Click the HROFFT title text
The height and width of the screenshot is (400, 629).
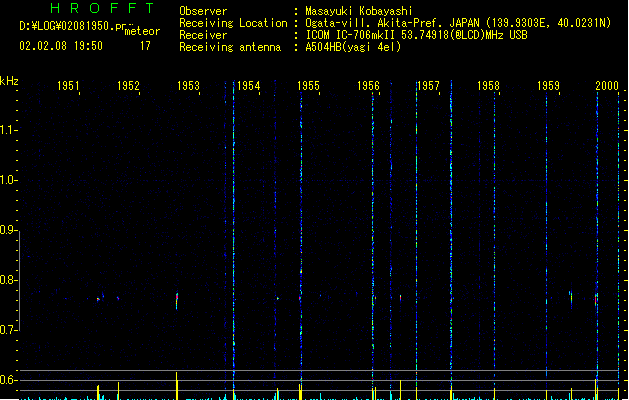[x=102, y=8]
